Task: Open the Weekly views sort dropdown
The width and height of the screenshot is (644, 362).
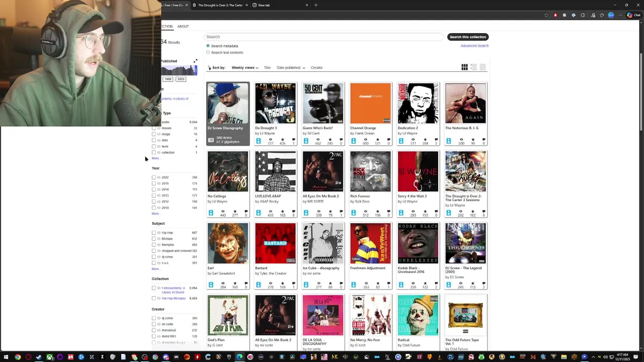Action: pyautogui.click(x=245, y=67)
